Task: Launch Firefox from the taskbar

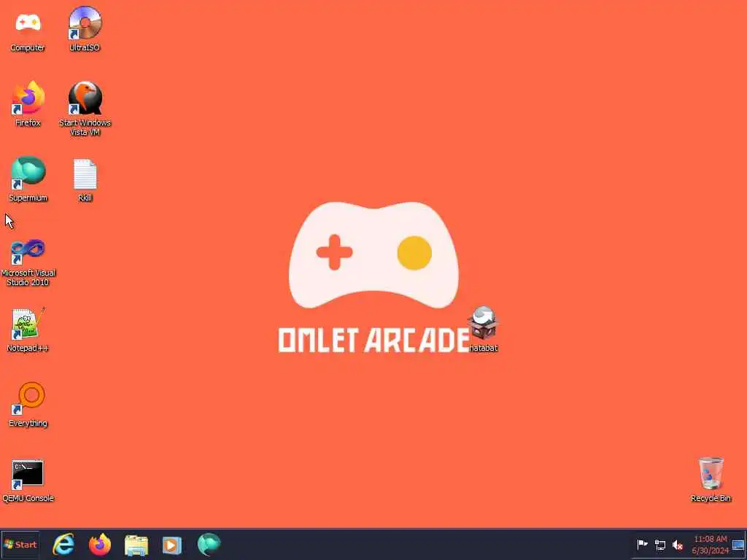Action: 99,544
